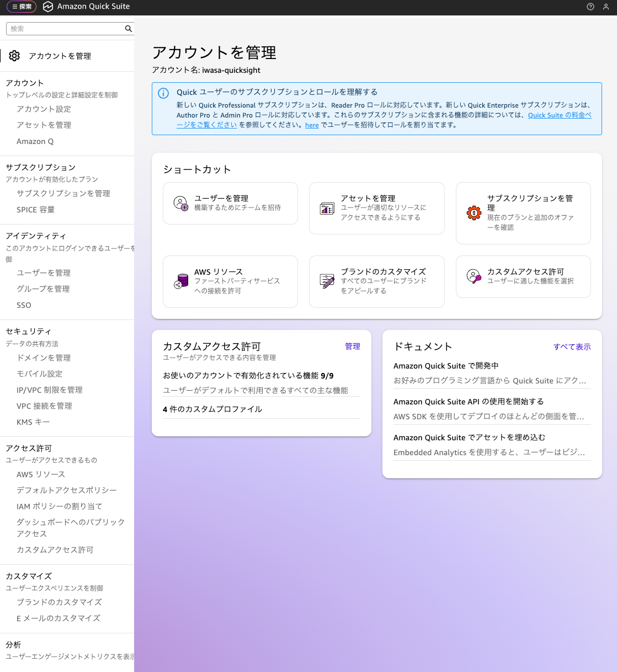This screenshot has width=617, height=672.
Task: Click the AWS リソース database icon
Action: [x=181, y=281]
